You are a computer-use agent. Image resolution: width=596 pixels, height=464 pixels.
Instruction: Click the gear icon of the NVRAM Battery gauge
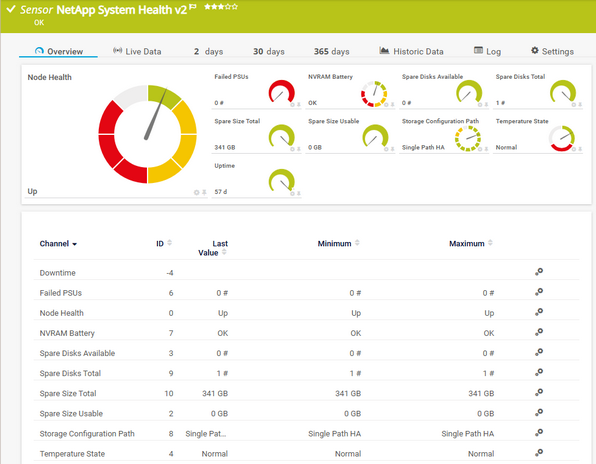(386, 105)
